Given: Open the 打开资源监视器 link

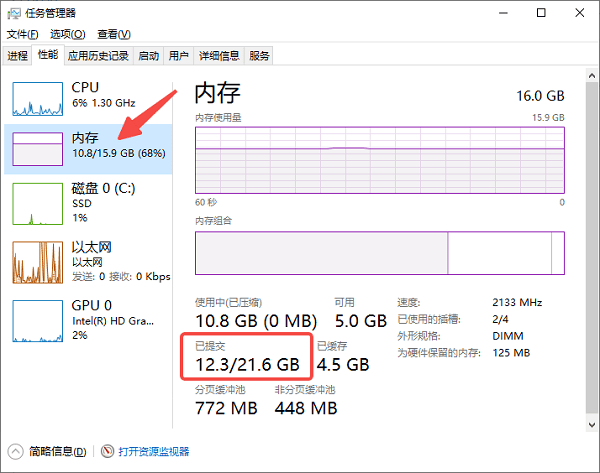Looking at the screenshot, I should pos(153,452).
